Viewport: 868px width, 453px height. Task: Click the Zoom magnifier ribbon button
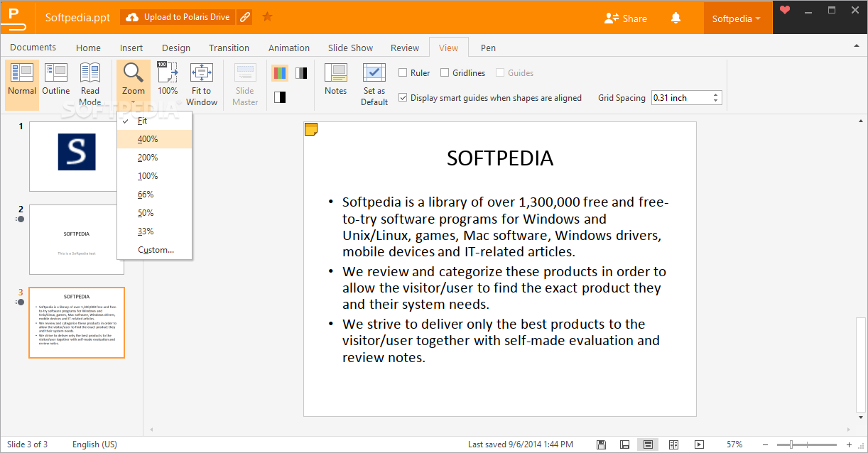pyautogui.click(x=134, y=79)
